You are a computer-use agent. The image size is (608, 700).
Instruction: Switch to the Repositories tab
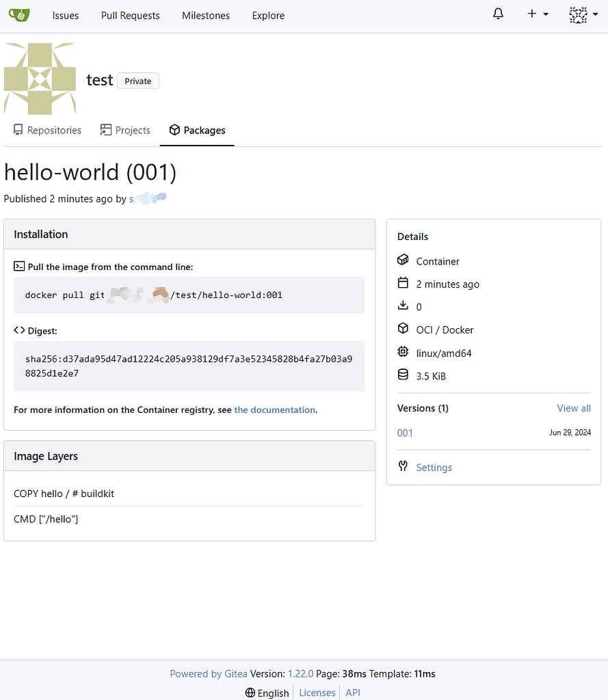tap(47, 130)
